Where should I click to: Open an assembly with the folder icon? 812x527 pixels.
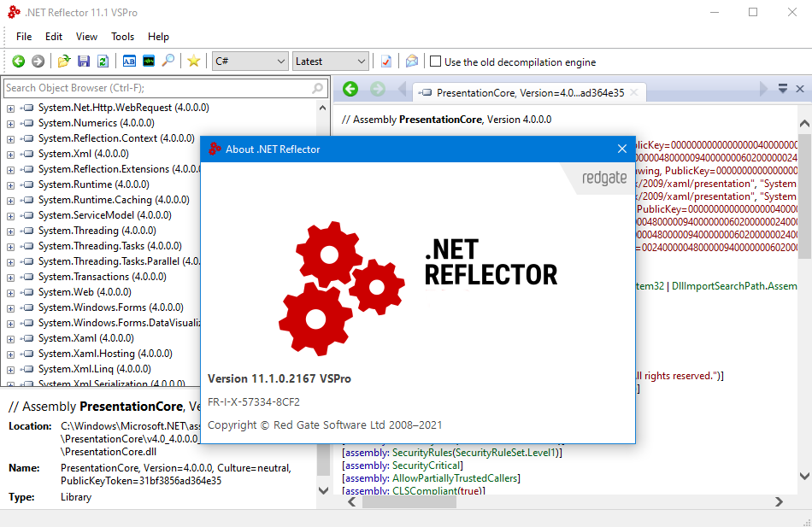(64, 61)
